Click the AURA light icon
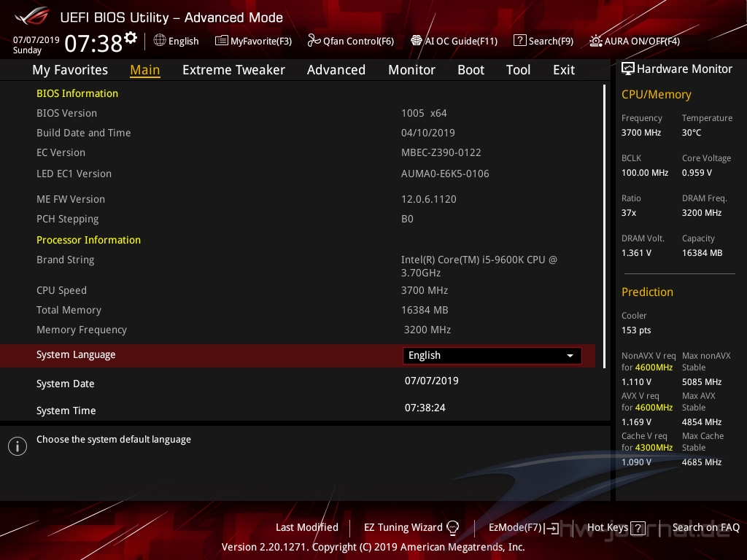The height and width of the screenshot is (560, 747). 595,41
